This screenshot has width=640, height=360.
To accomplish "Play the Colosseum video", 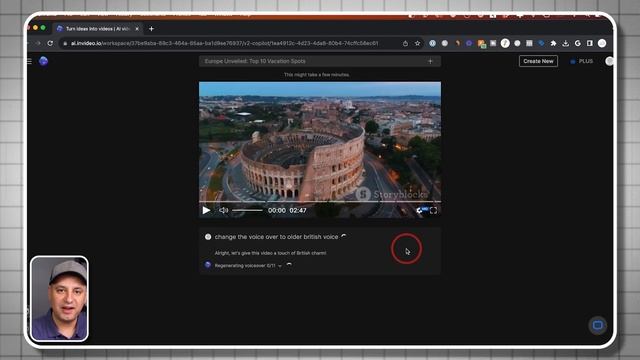I will [206, 210].
